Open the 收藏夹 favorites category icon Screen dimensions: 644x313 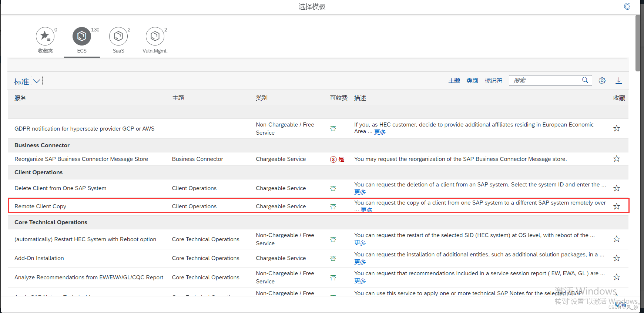pos(45,36)
